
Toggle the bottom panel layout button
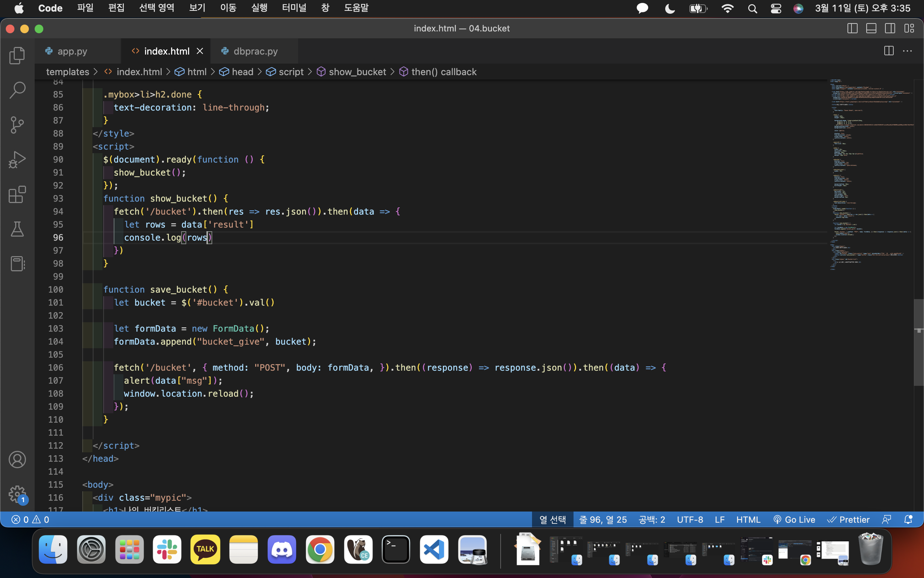(871, 28)
